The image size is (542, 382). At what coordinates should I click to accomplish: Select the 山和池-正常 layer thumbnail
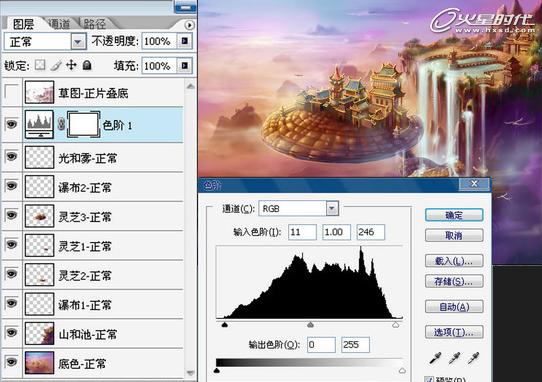pos(39,333)
